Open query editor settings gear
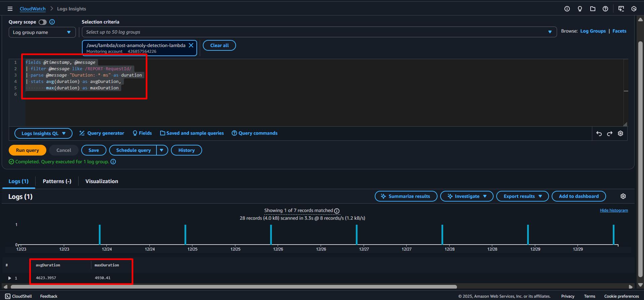 click(x=620, y=133)
